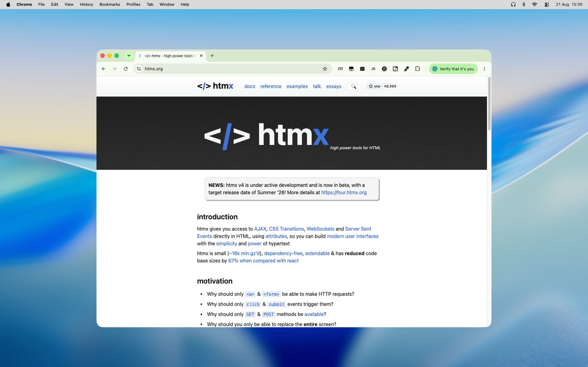Open the Bookmarks menu
Screen dimensions: 588x367
click(109, 4)
